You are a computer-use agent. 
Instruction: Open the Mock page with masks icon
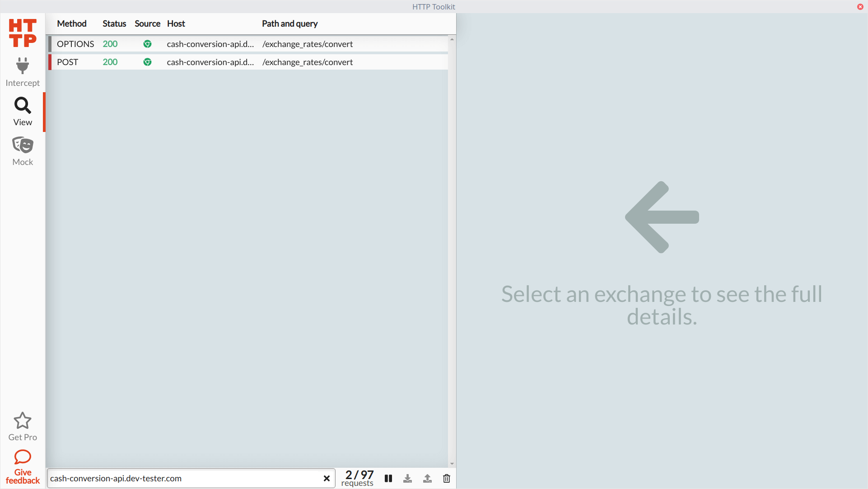(x=22, y=145)
